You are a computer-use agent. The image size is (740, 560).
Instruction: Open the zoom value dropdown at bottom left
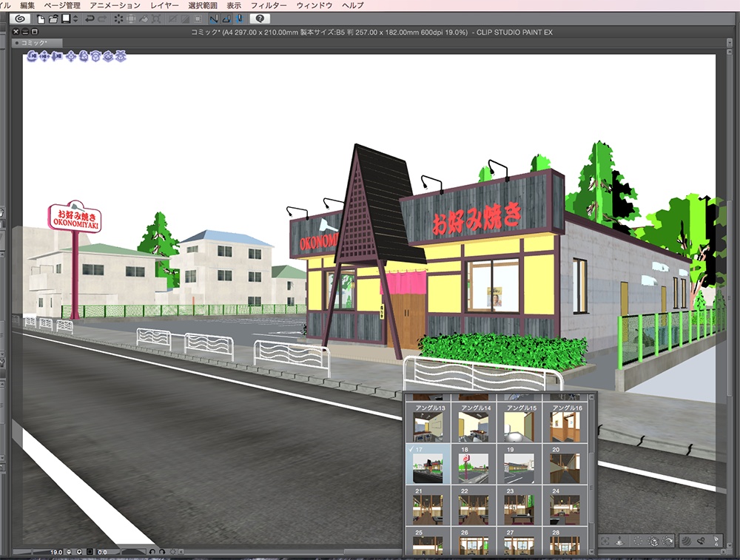56,551
